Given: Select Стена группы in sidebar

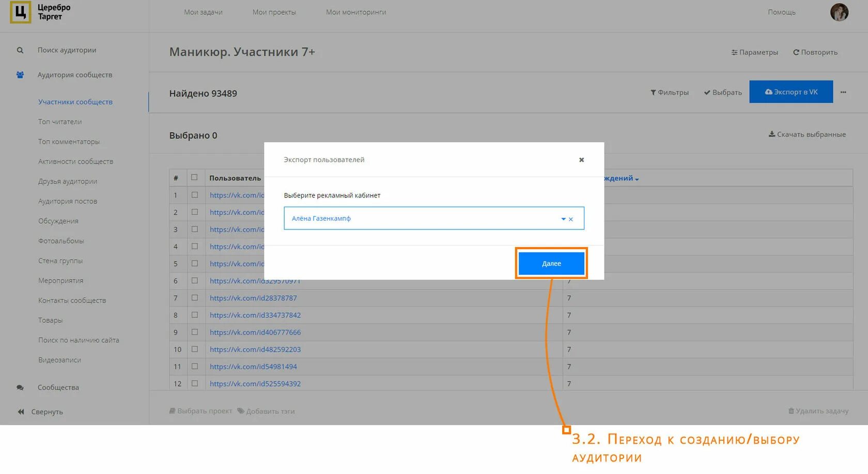Looking at the screenshot, I should coord(60,261).
